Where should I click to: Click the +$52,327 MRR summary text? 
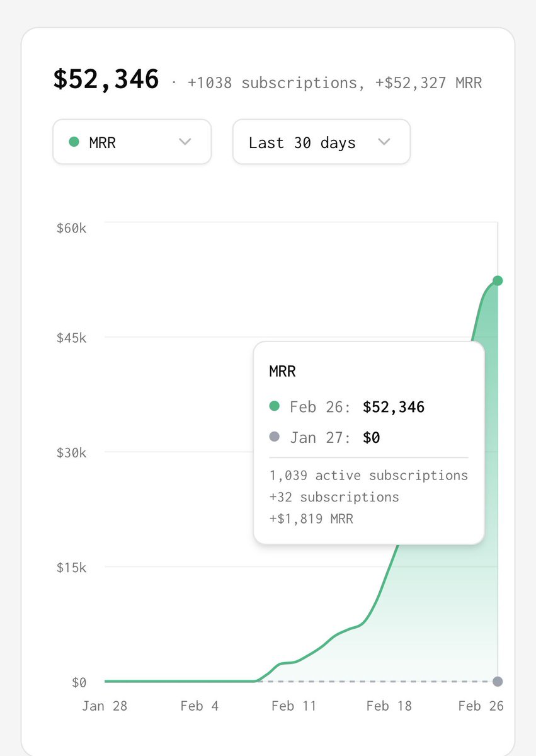pos(429,83)
